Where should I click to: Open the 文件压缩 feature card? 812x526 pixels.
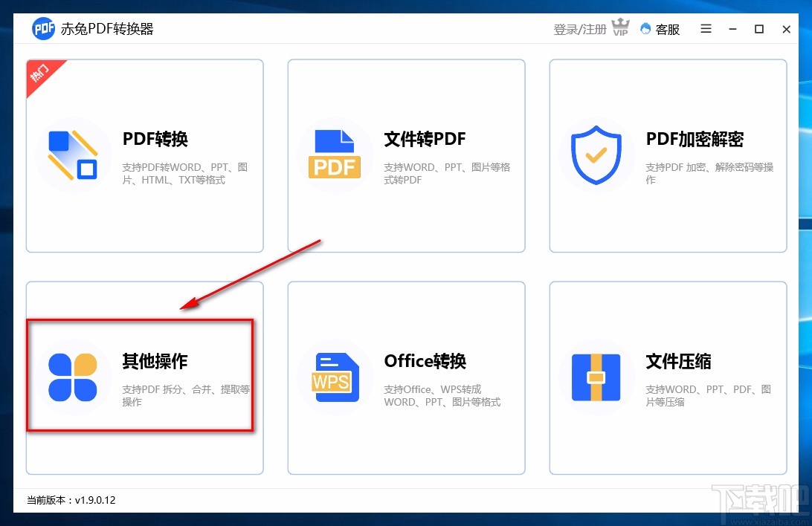point(668,377)
